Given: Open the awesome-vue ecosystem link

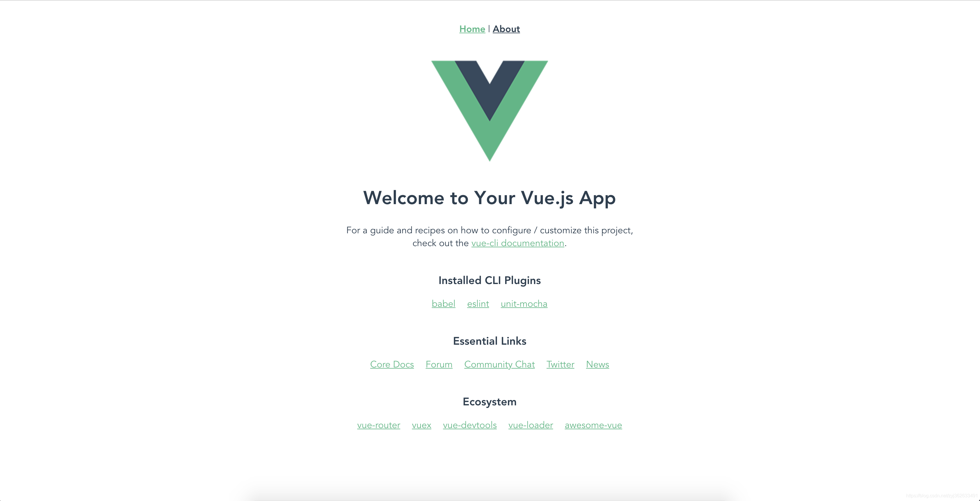Looking at the screenshot, I should [593, 425].
